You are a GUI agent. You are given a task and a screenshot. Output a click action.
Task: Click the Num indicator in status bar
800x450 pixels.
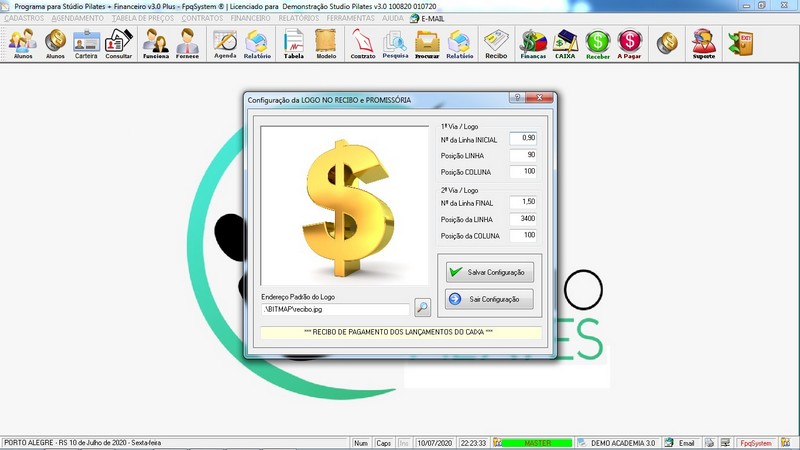[x=361, y=443]
